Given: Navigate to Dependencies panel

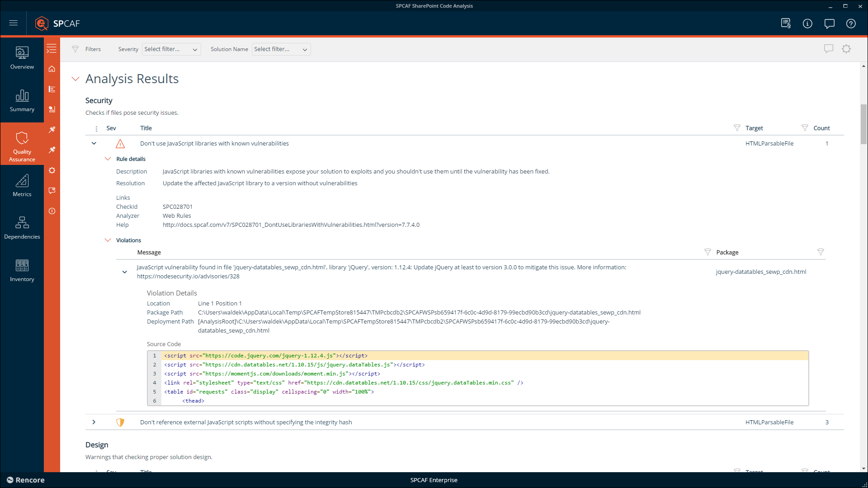Looking at the screenshot, I should point(22,228).
